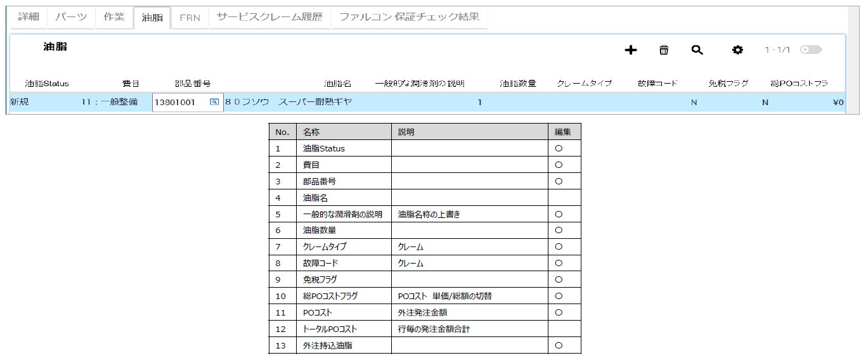868x358 pixels.
Task: Click the trash icon to delete row
Action: coord(664,50)
